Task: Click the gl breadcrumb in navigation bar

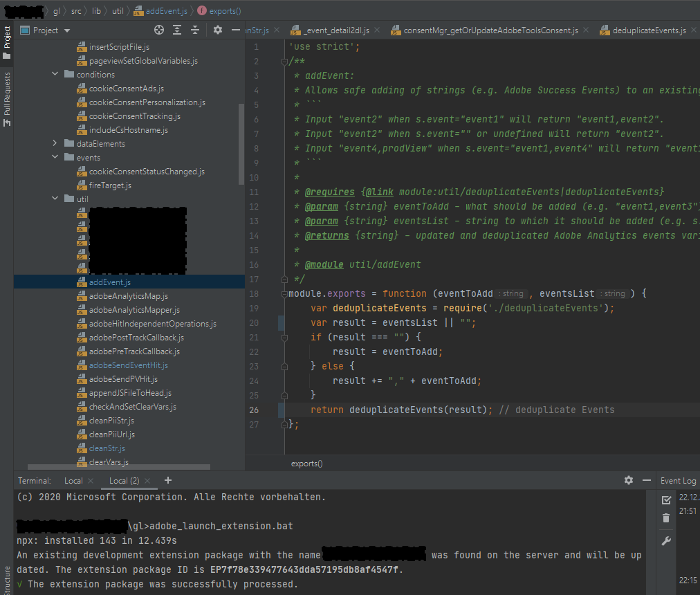Action: point(57,10)
